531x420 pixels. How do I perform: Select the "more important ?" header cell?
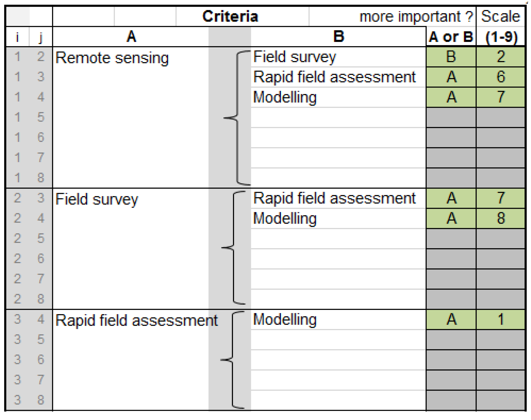click(416, 16)
